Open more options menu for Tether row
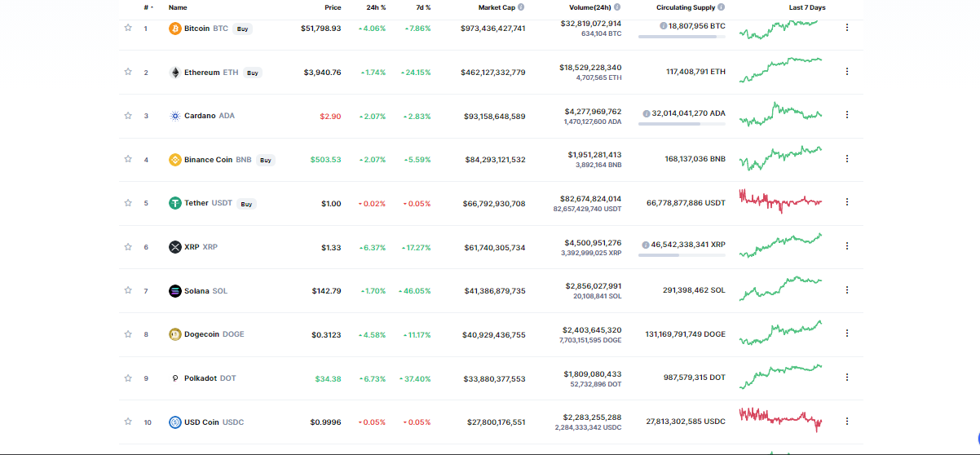This screenshot has width=980, height=455. point(847,202)
